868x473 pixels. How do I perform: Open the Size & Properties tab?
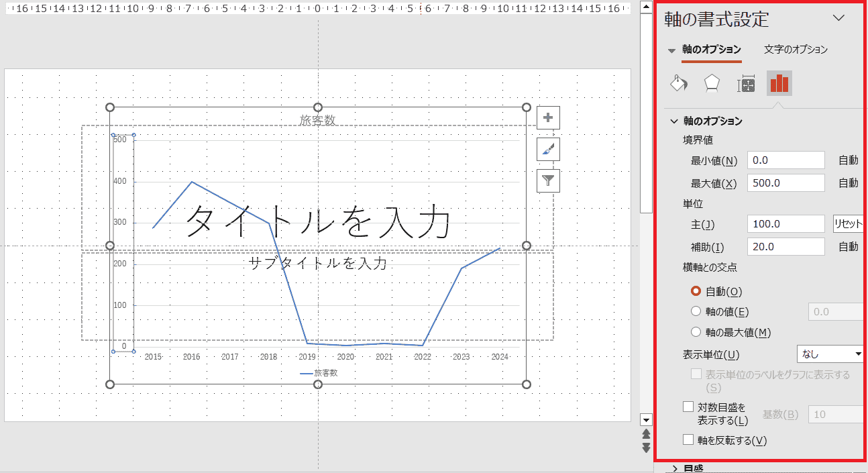pyautogui.click(x=746, y=84)
